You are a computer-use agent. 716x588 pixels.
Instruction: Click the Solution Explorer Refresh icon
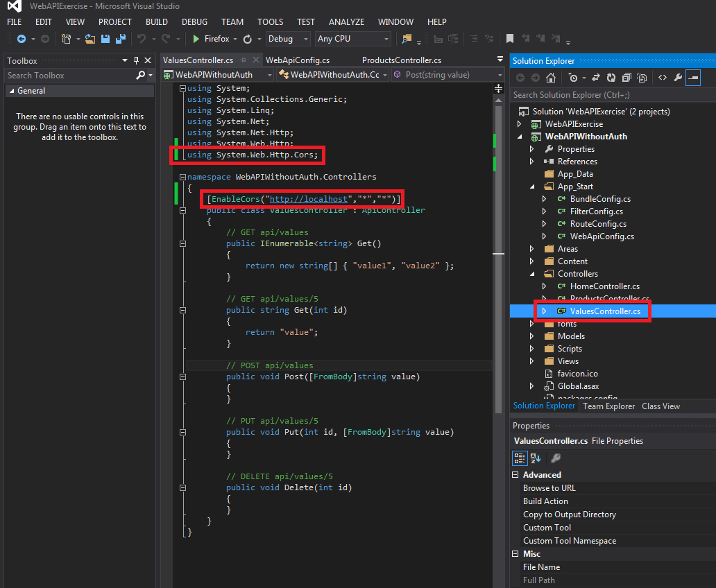pos(611,78)
